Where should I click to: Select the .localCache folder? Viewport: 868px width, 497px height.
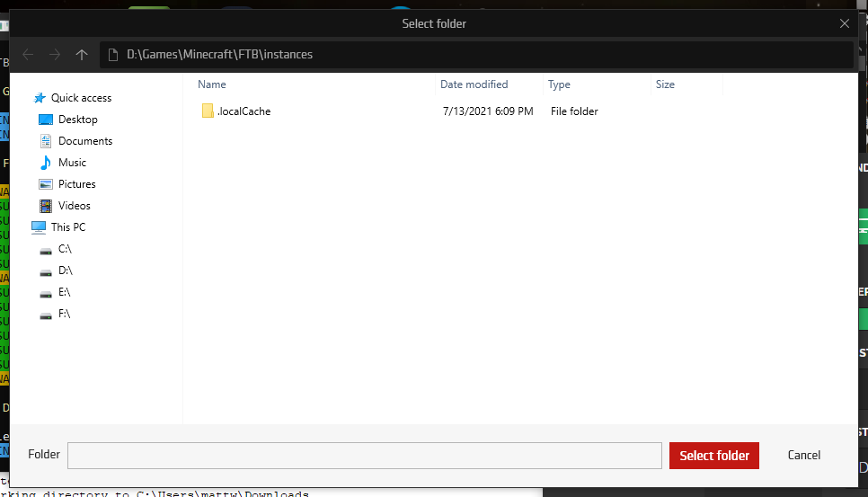(244, 111)
